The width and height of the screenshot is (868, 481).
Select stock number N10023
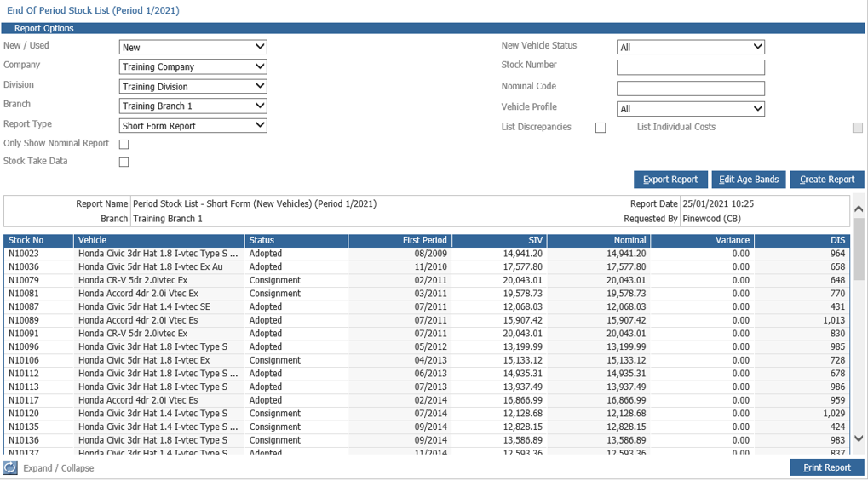[x=24, y=254]
